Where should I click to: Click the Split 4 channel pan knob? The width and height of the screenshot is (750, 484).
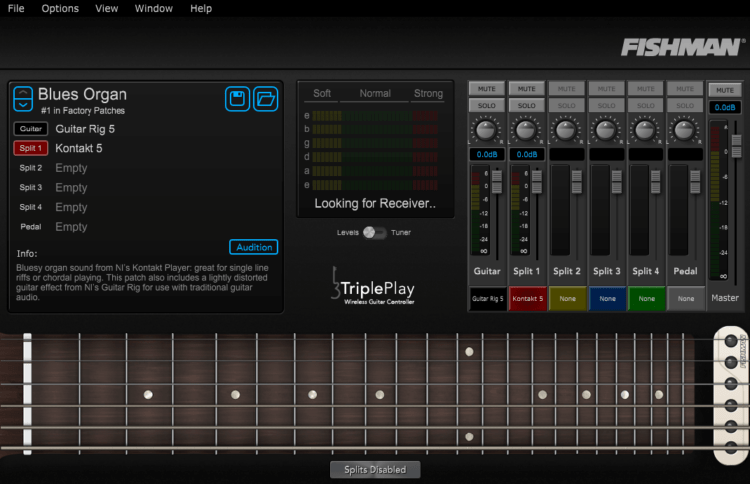[645, 130]
